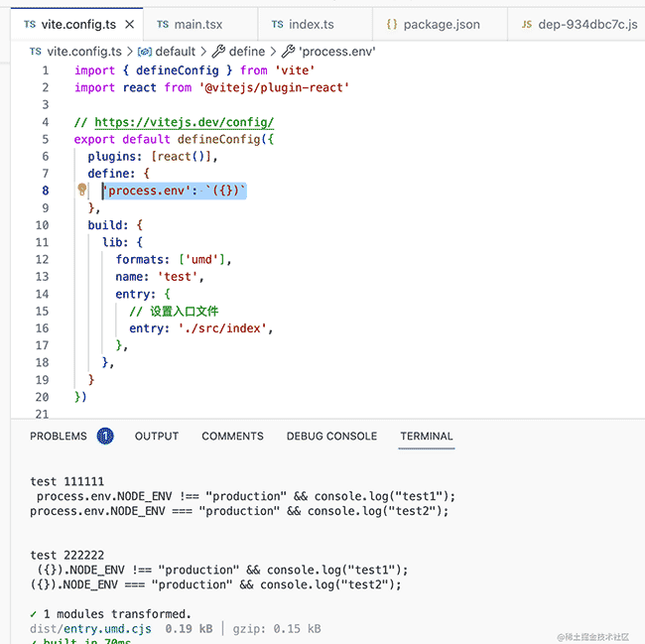The width and height of the screenshot is (645, 644).
Task: Click the symbol icon before 'default' breadcrumb
Action: [144, 51]
